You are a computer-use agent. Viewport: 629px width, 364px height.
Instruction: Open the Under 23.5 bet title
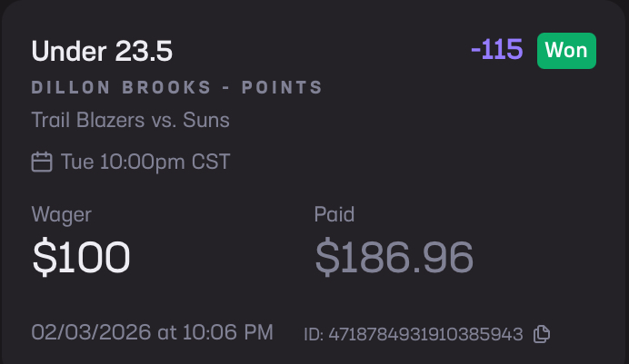[x=102, y=52]
